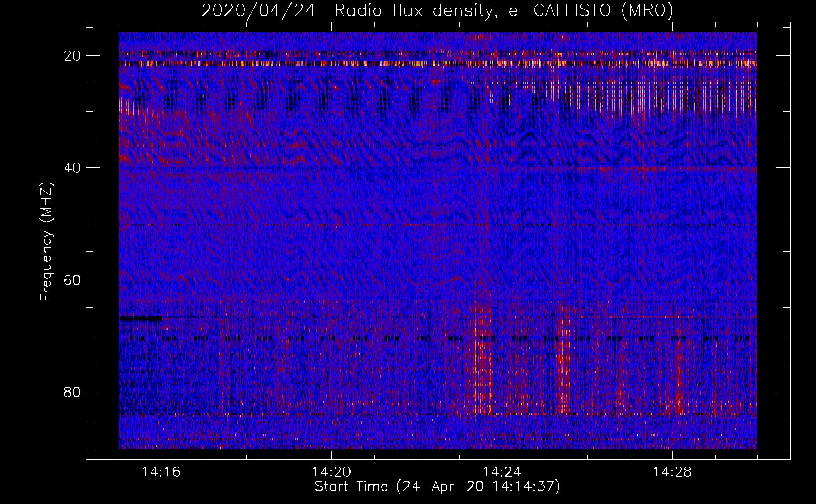Viewport: 816px width, 504px height.
Task: Click the '14:16' time tick label
Action: click(x=161, y=472)
